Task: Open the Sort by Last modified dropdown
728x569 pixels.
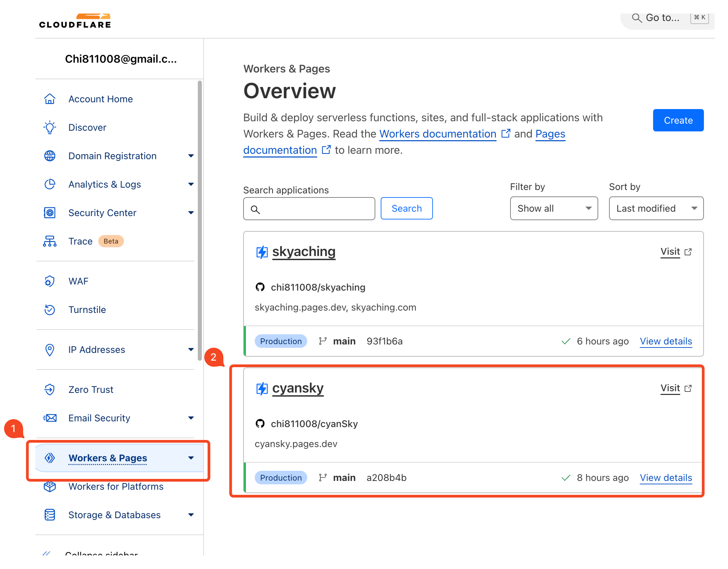Action: (x=656, y=208)
